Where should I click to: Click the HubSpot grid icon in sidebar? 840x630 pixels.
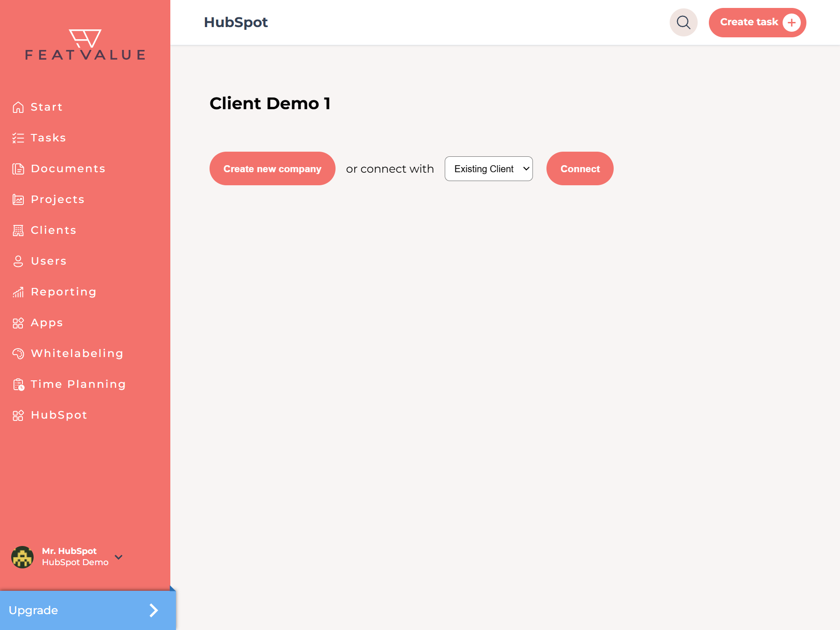point(18,415)
